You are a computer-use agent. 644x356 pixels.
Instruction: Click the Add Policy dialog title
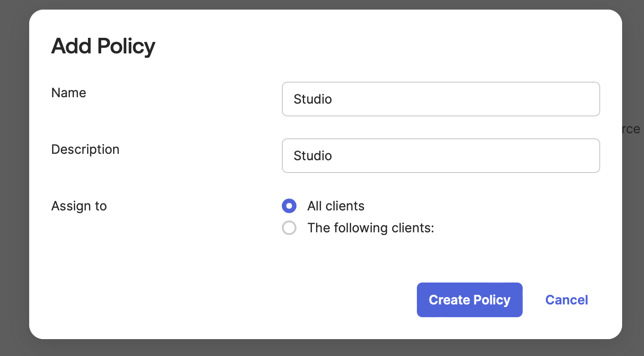(103, 46)
